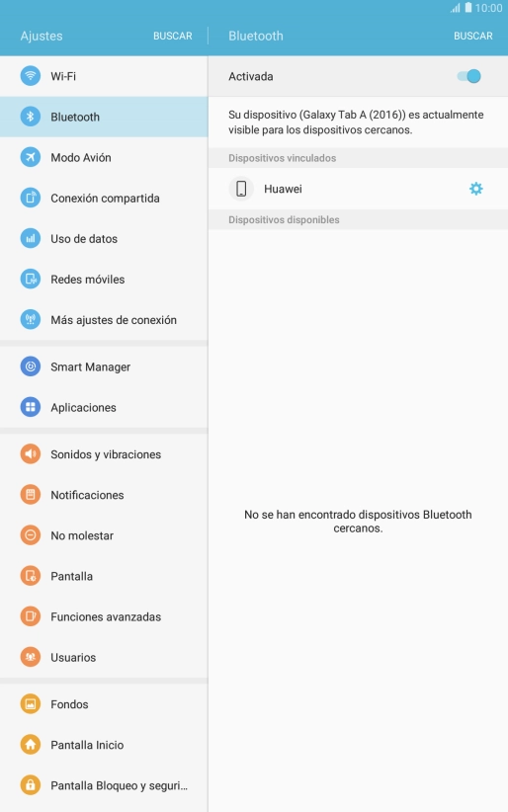Select the Aplicaciones grid icon
508x812 pixels.
click(x=31, y=408)
